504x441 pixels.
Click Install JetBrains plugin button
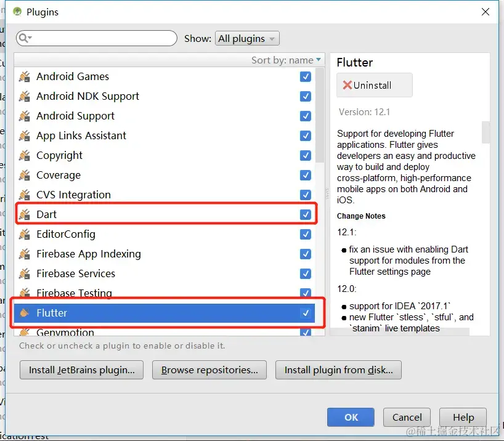point(82,370)
